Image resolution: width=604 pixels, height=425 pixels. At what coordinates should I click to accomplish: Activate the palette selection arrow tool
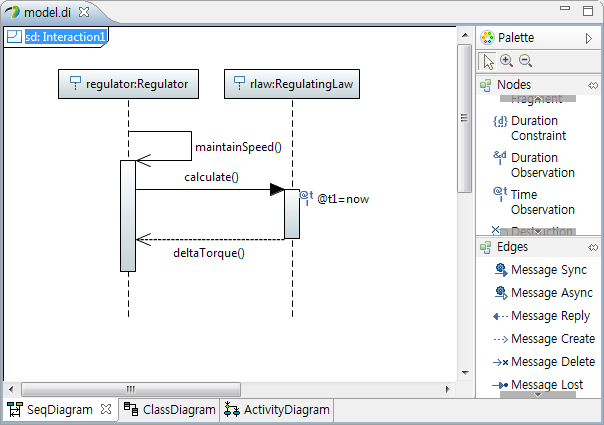tap(488, 61)
